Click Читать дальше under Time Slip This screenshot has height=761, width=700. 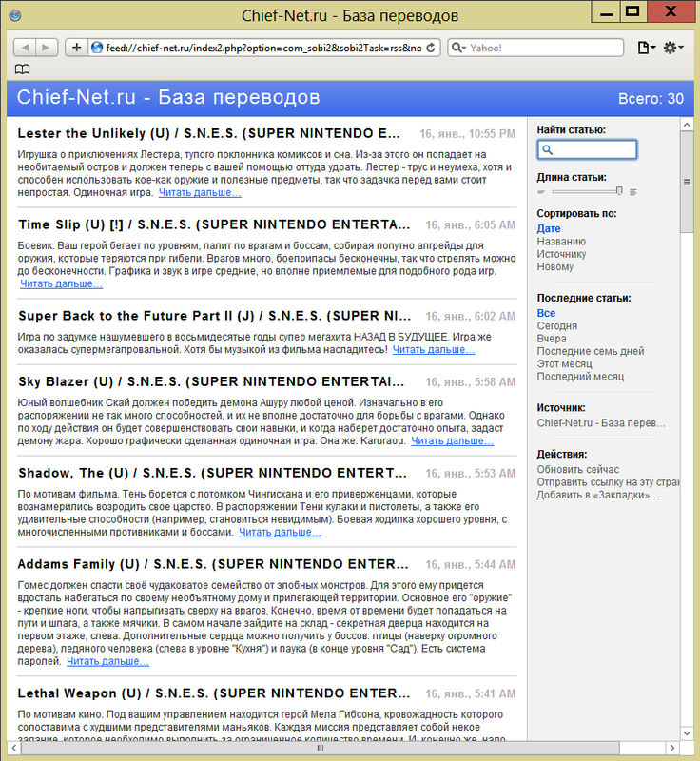(x=61, y=283)
